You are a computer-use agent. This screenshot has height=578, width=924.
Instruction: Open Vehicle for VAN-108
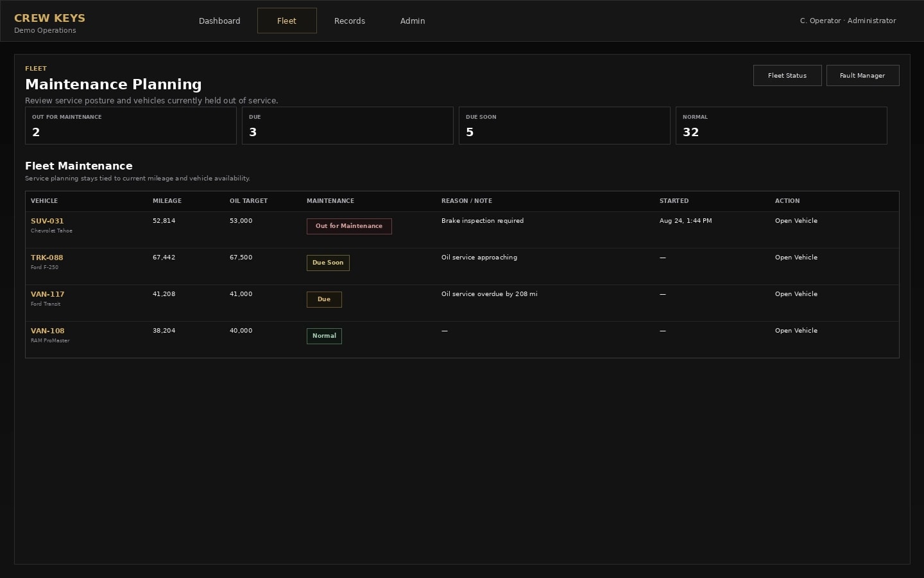click(x=796, y=331)
